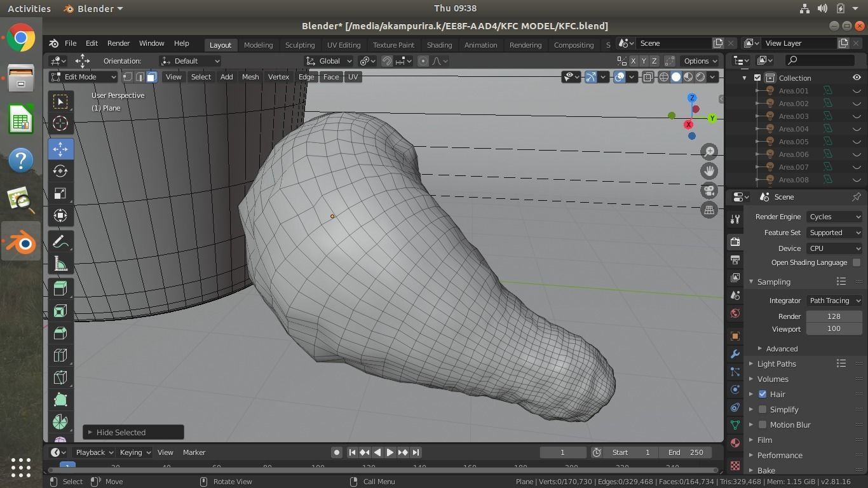Open the Device CPU dropdown
Image resolution: width=868 pixels, height=488 pixels.
834,248
